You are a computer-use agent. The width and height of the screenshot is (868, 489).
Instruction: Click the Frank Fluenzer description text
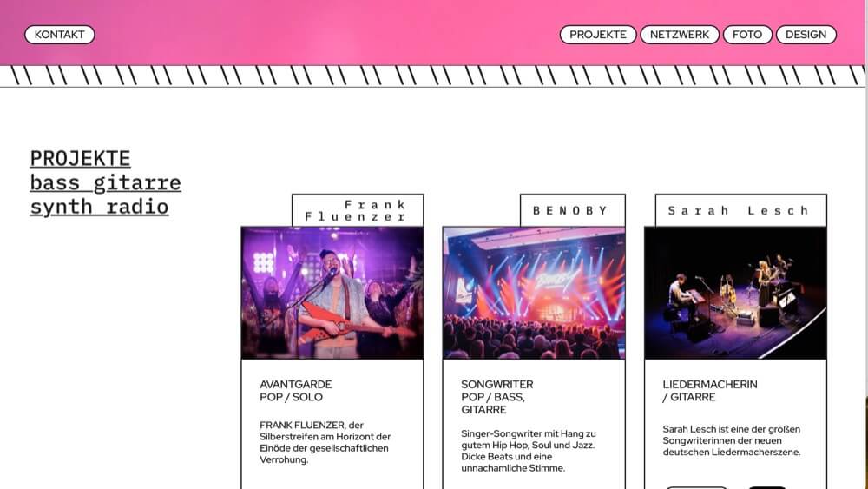(x=325, y=442)
